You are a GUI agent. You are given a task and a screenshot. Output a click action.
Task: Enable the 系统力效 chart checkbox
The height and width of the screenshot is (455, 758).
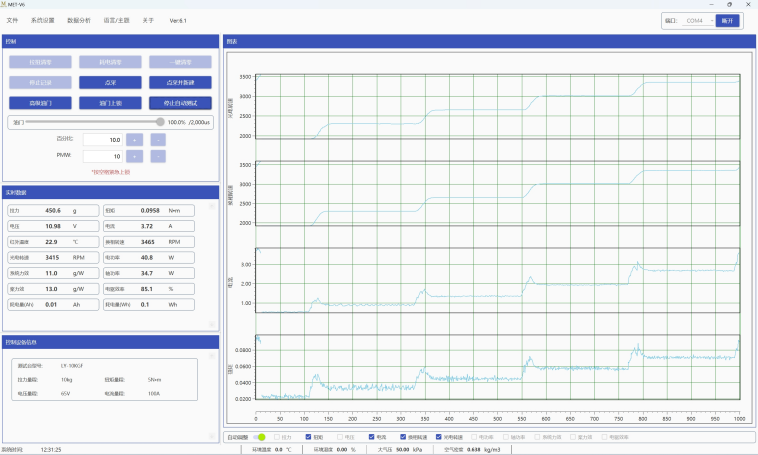538,437
